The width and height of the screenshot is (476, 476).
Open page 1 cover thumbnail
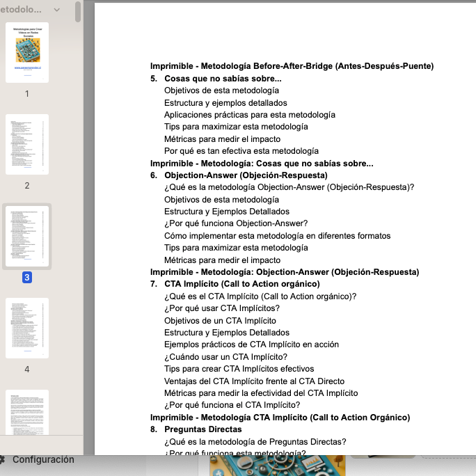[27, 52]
